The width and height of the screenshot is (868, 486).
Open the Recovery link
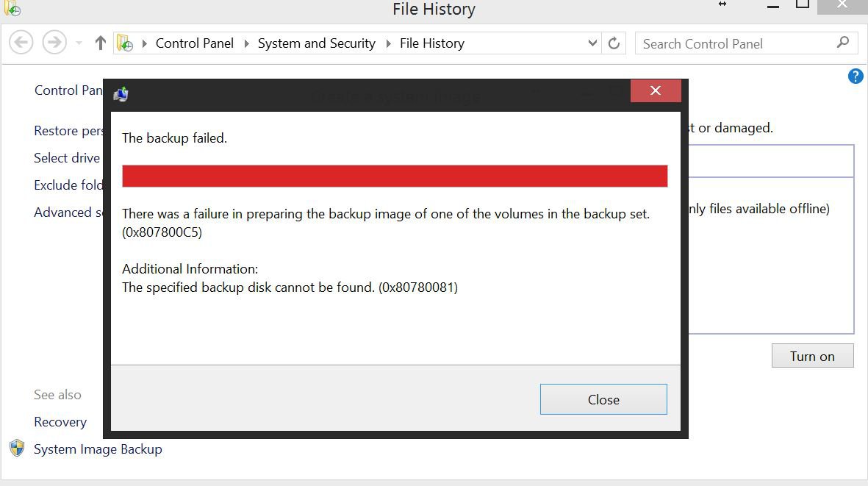click(x=60, y=422)
